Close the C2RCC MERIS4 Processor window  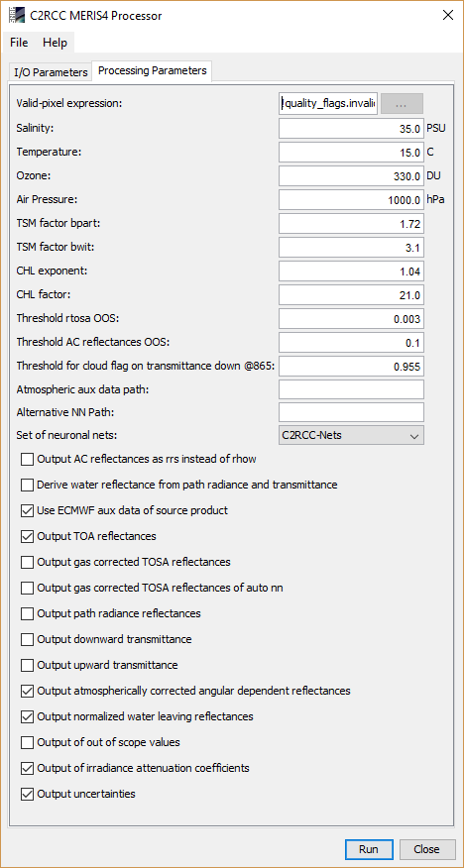pyautogui.click(x=447, y=16)
